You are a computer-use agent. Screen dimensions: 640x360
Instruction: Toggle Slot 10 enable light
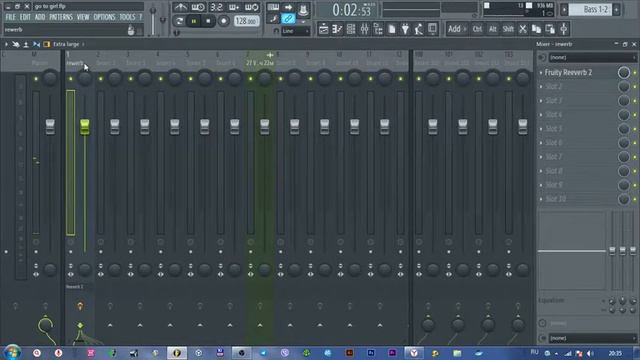[635, 199]
